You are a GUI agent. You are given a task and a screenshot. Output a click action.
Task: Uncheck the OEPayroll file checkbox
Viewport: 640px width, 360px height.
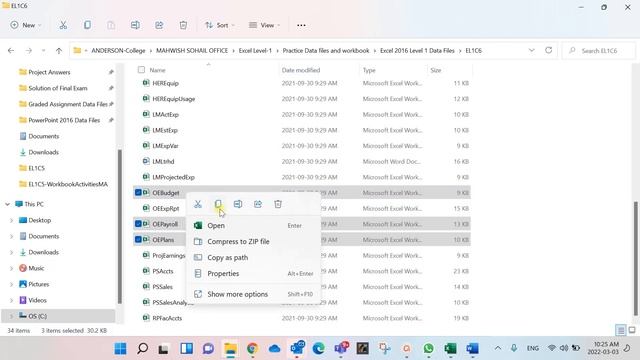click(x=138, y=224)
